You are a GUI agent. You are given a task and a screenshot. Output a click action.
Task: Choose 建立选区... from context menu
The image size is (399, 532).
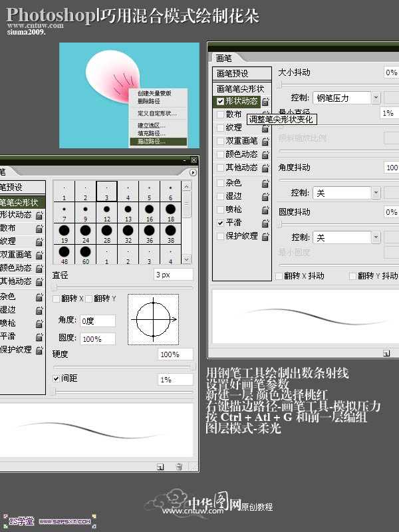pos(158,126)
